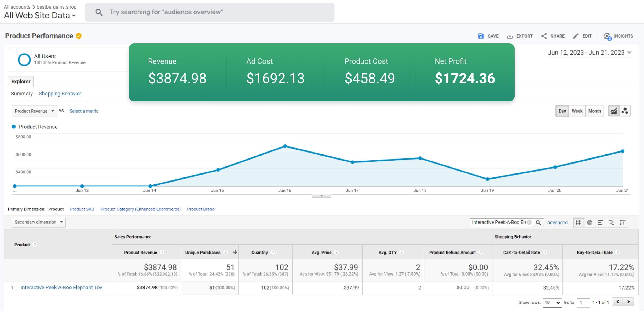This screenshot has height=311, width=644.
Task: Toggle chart granularity to Month
Action: [x=594, y=111]
